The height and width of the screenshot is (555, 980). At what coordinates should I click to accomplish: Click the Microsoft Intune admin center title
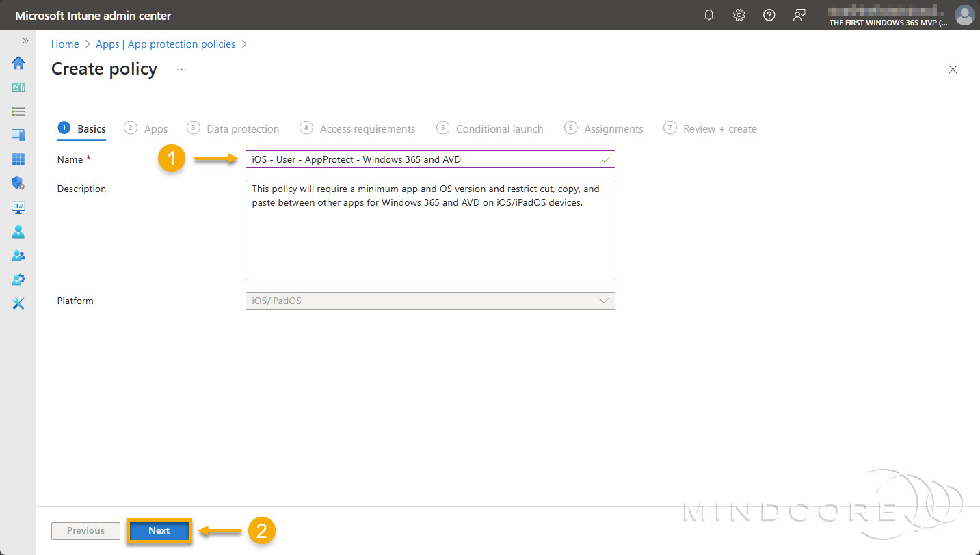click(93, 15)
